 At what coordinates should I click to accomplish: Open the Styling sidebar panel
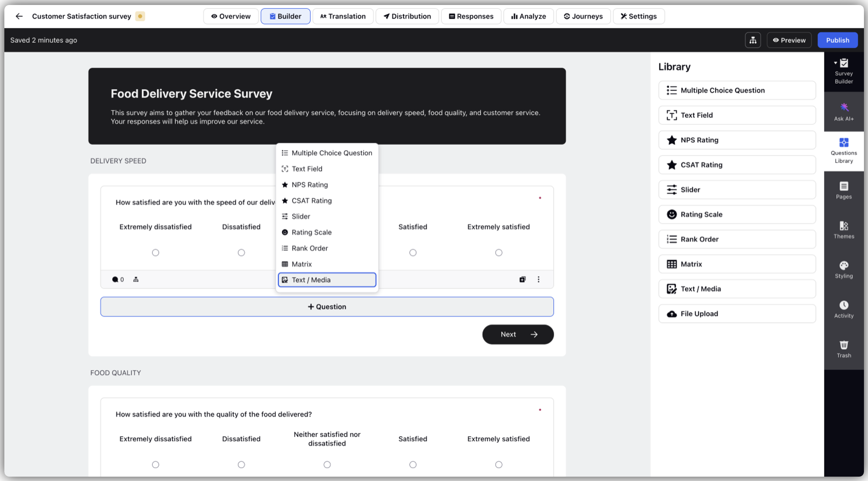click(x=844, y=270)
